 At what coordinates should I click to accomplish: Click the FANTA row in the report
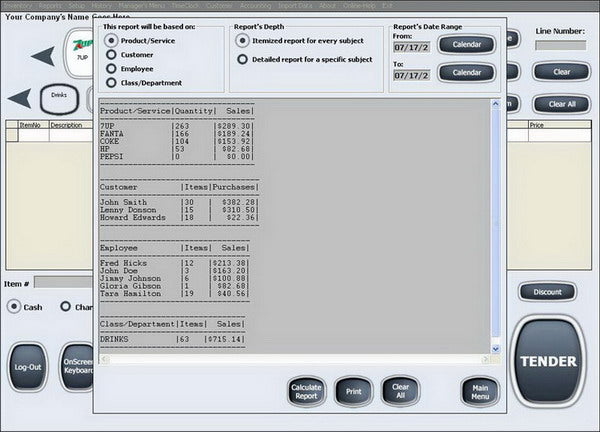click(176, 134)
